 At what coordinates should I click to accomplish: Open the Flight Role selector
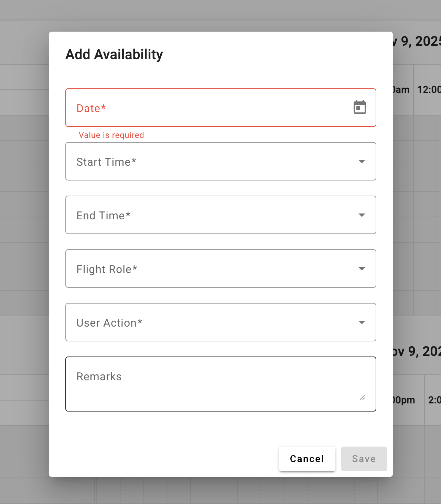221,269
